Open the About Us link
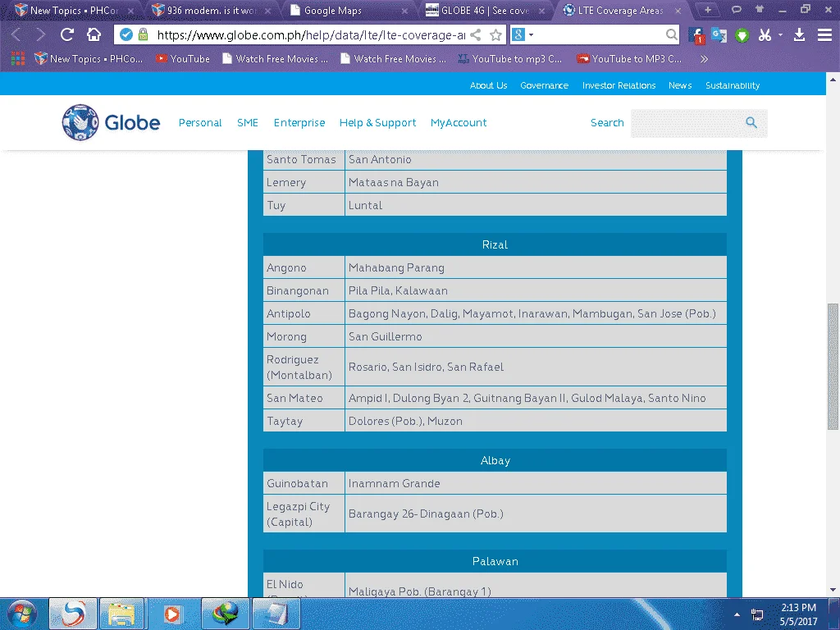The width and height of the screenshot is (840, 630). 488,85
